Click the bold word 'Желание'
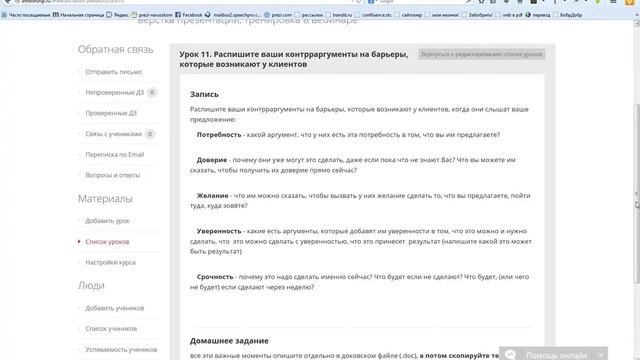The image size is (640, 360). coord(212,196)
